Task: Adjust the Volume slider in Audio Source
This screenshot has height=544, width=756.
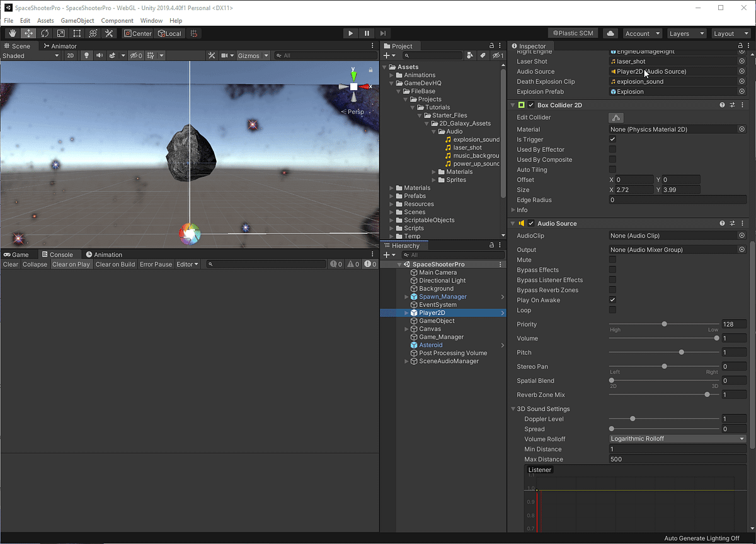Action: [716, 338]
